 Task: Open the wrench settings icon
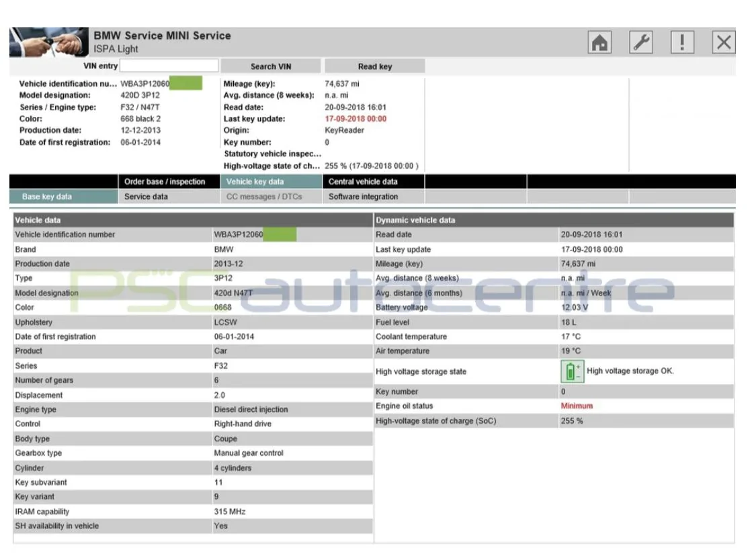641,42
